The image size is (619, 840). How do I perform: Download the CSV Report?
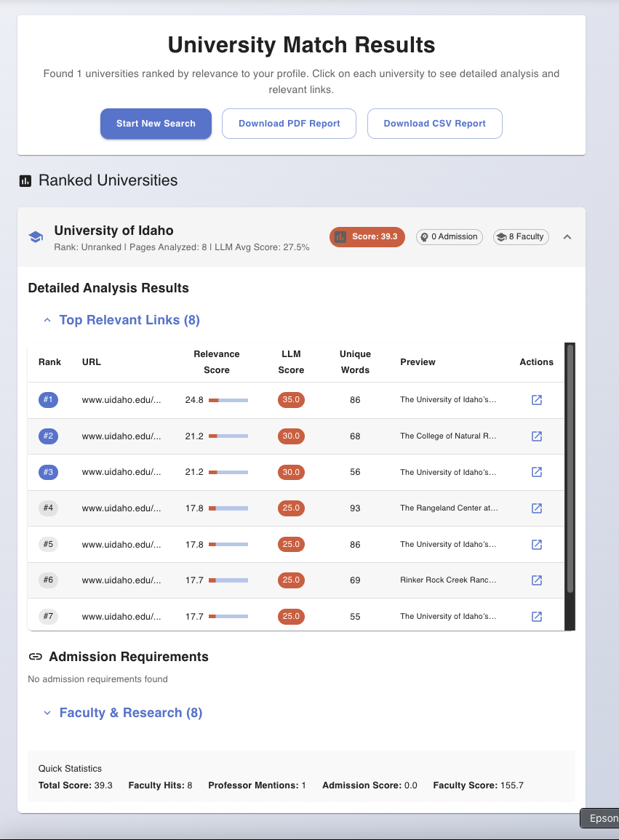click(x=435, y=124)
